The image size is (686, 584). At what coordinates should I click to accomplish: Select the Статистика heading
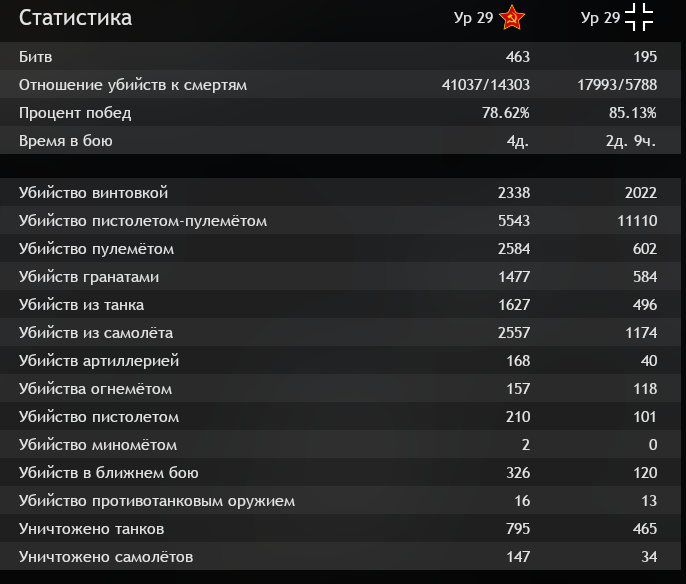[x=75, y=18]
